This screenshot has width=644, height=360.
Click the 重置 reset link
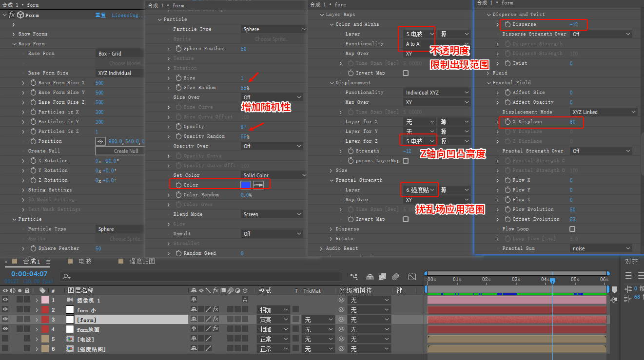(100, 15)
